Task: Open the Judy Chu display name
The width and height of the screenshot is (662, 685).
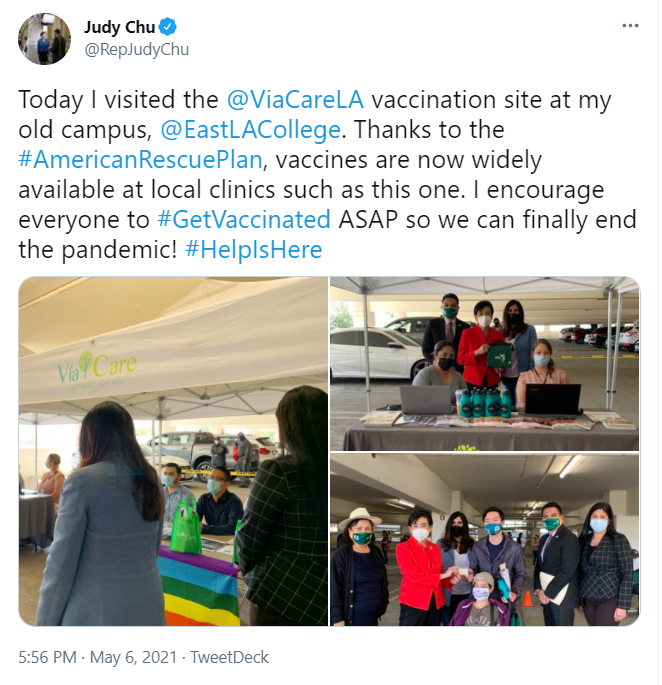Action: coord(119,27)
